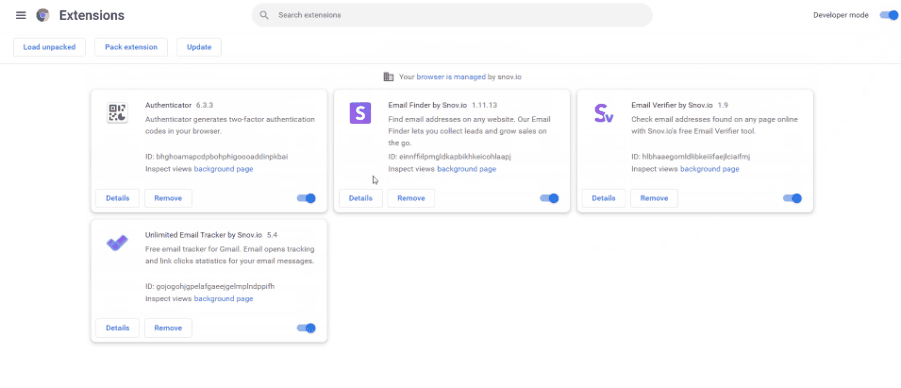Disable the Unlimited Email Tracker toggle
This screenshot has height=388, width=901.
306,328
